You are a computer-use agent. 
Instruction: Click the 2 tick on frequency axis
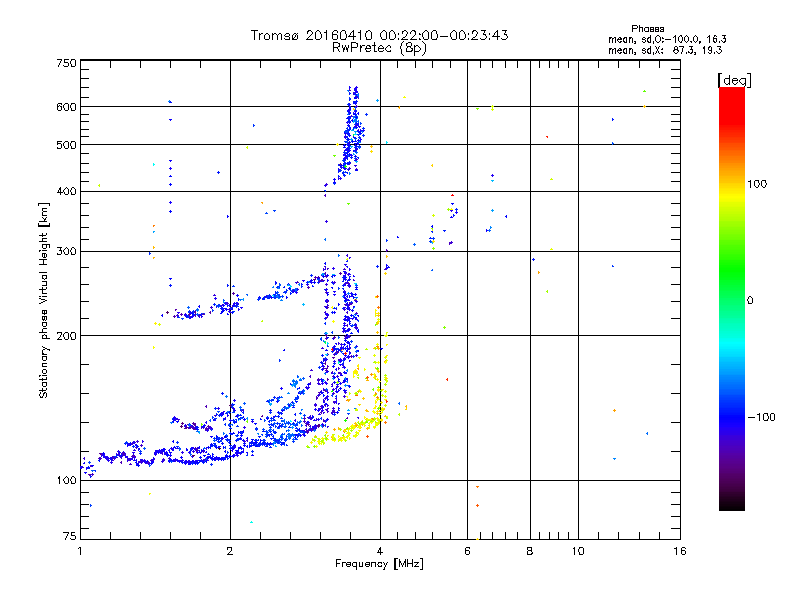click(230, 551)
